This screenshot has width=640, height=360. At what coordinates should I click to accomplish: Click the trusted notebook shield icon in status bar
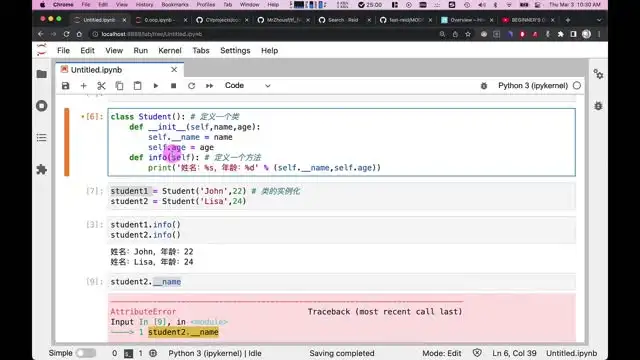477,353
